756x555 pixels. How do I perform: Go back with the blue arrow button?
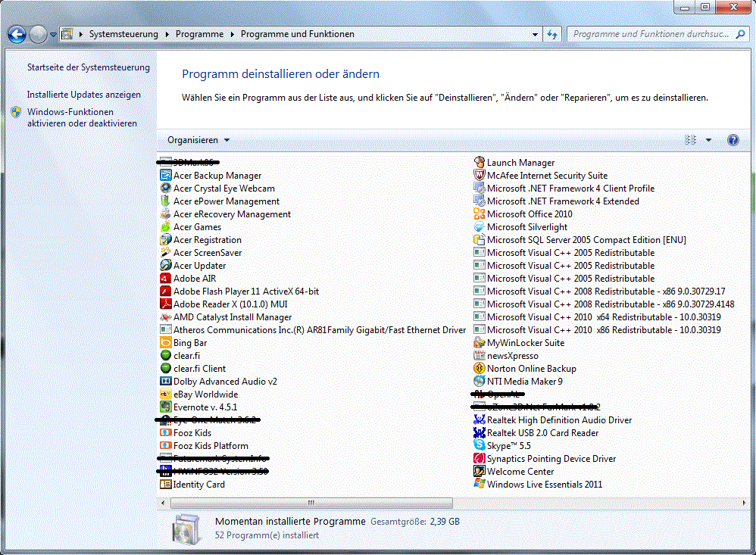click(x=17, y=34)
